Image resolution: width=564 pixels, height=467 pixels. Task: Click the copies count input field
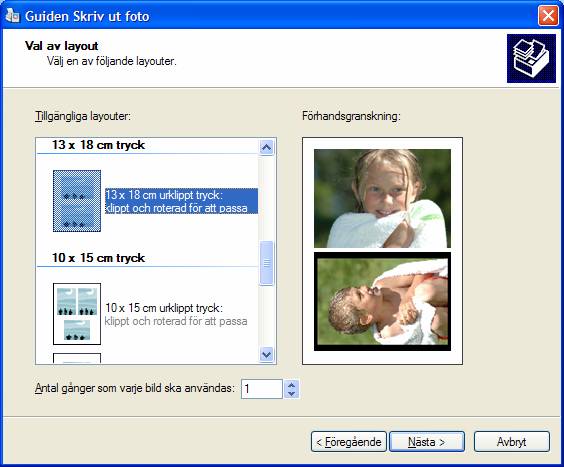coord(262,389)
